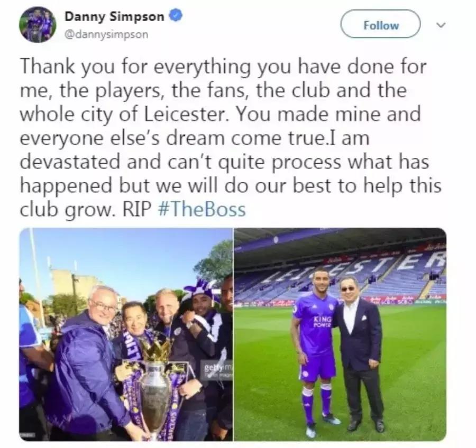Screen dimensions: 476x448
Task: Open the #TheBoss hashtag
Action: point(202,210)
